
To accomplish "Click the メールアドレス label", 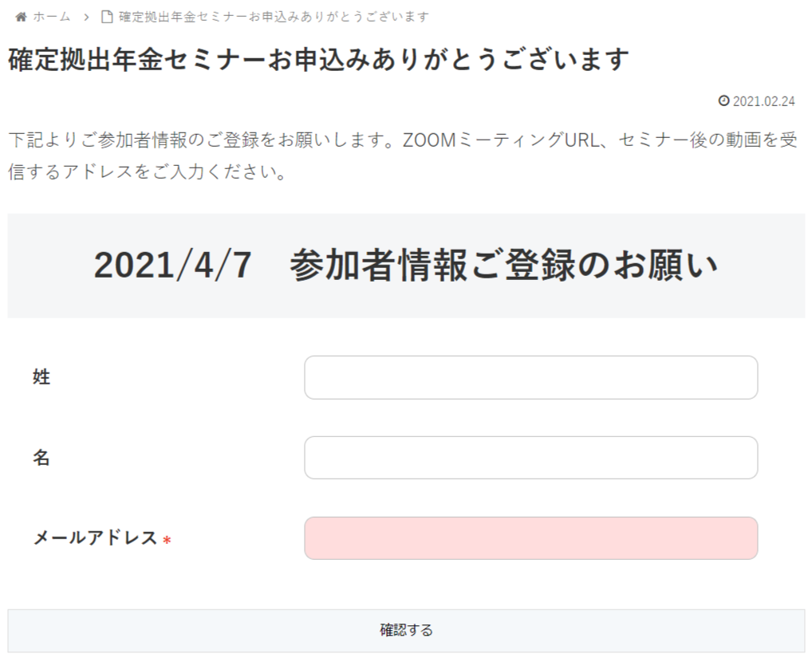I will point(95,538).
